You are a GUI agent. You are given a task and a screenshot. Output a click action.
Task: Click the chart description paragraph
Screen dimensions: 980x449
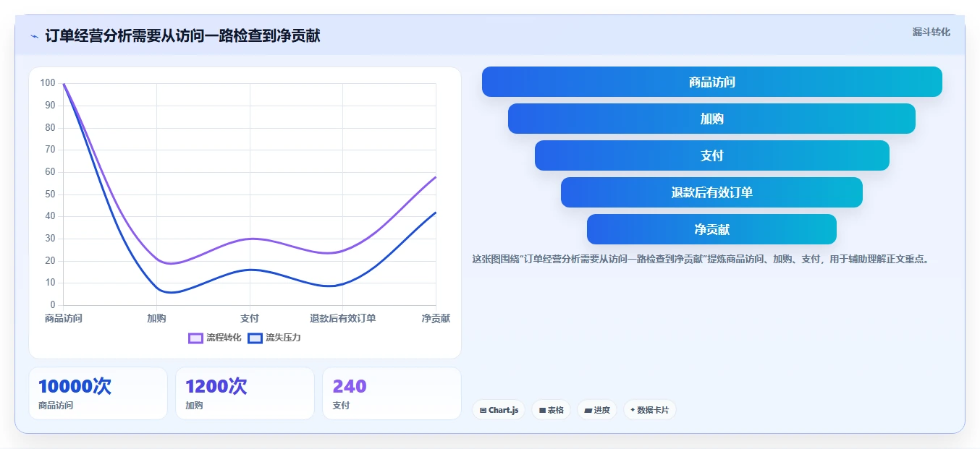700,259
